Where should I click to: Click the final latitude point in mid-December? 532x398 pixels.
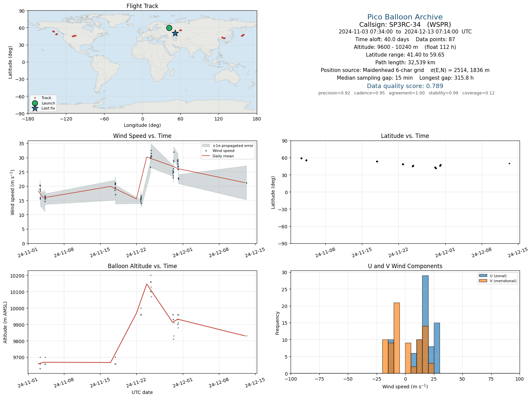pos(509,164)
